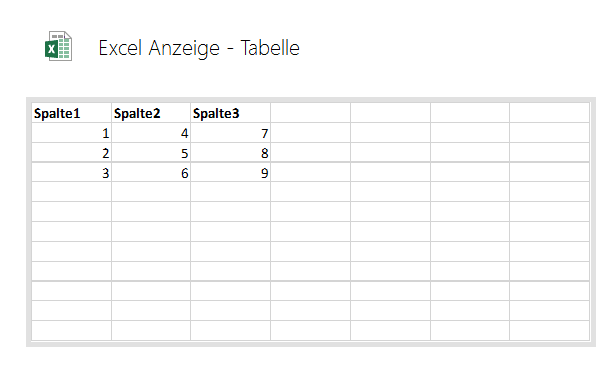Select the cell containing value 3
615x370 pixels.
click(71, 172)
